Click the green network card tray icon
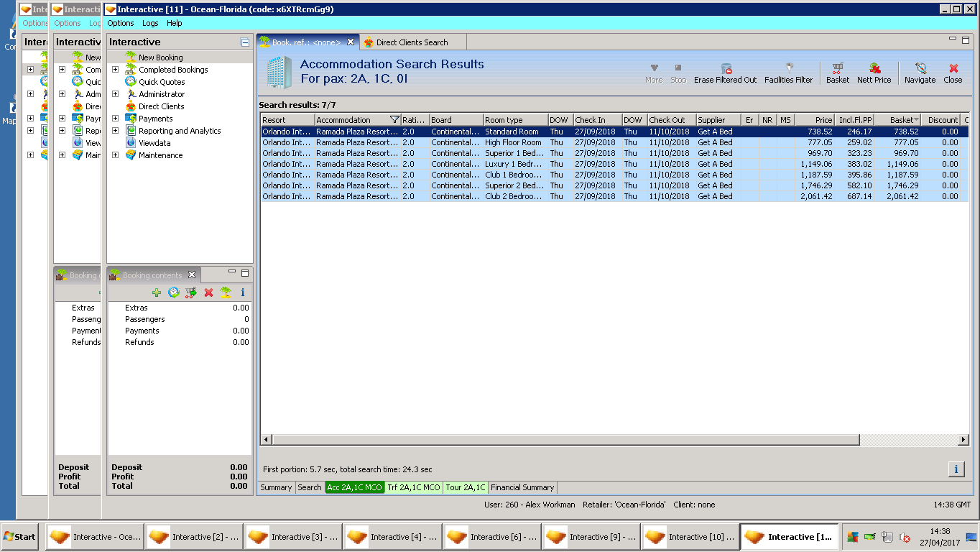 click(870, 537)
